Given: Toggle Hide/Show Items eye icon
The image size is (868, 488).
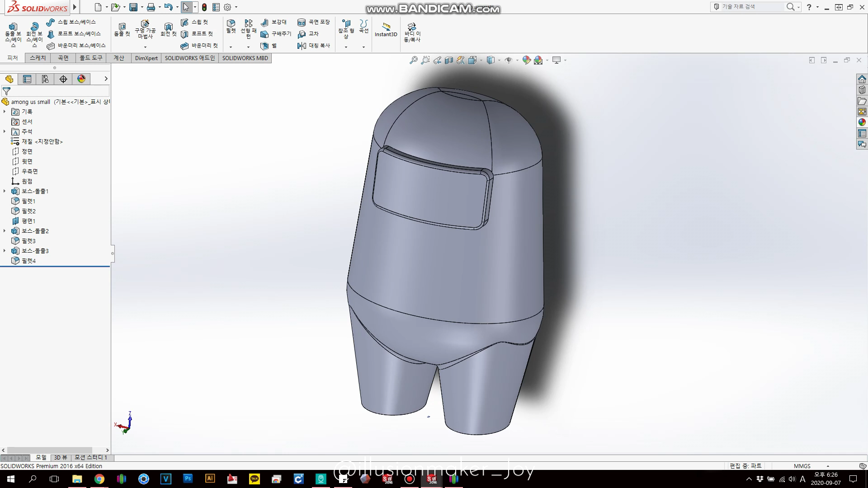Looking at the screenshot, I should coord(509,60).
